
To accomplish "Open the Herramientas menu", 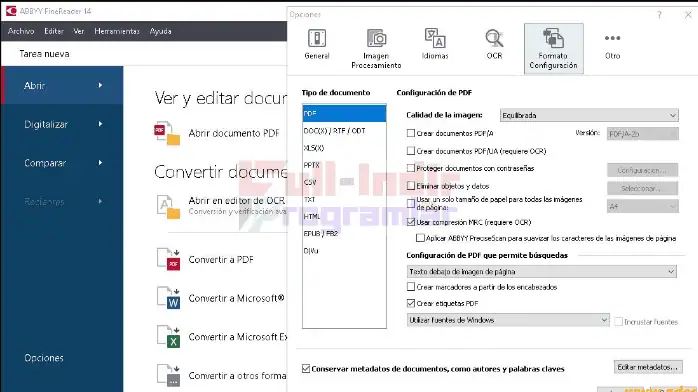I will click(x=117, y=31).
